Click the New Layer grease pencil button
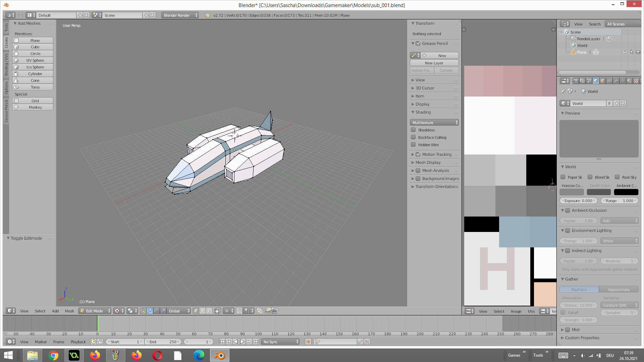This screenshot has height=362, width=644. pos(434,63)
